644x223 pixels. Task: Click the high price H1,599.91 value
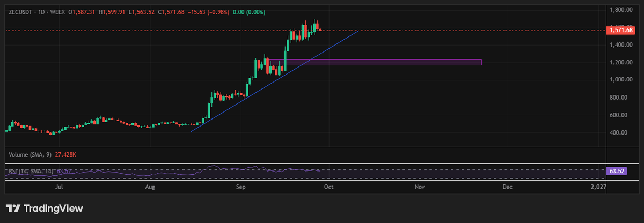[x=111, y=11]
